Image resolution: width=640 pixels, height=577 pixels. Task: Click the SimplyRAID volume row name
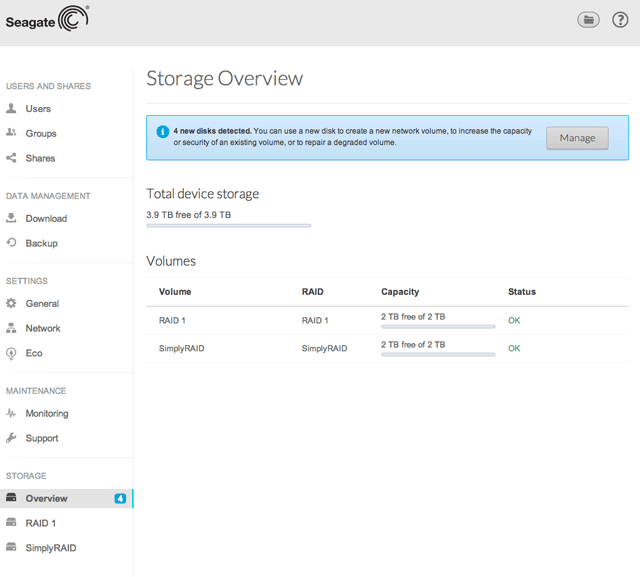(x=181, y=349)
